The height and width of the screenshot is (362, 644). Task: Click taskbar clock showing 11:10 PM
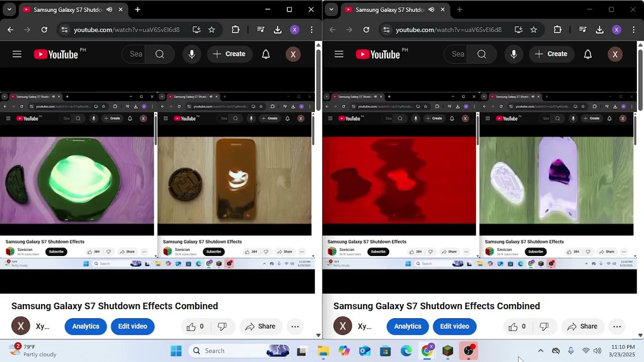coord(622,350)
